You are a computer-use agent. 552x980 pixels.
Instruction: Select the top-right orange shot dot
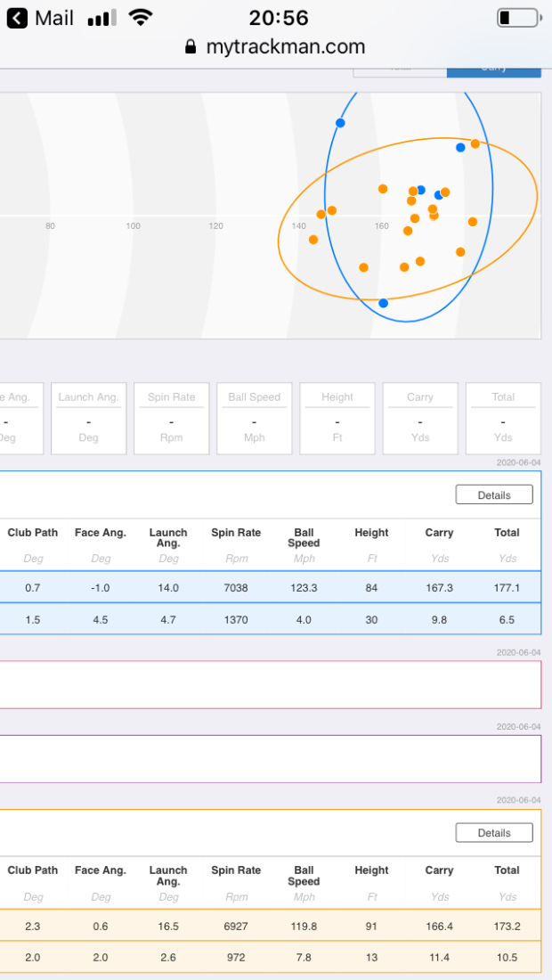tap(475, 143)
